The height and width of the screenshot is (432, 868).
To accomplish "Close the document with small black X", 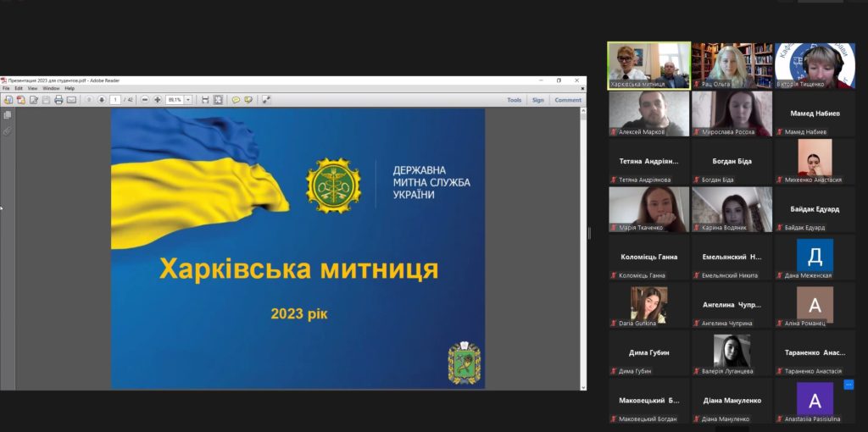I will (582, 88).
